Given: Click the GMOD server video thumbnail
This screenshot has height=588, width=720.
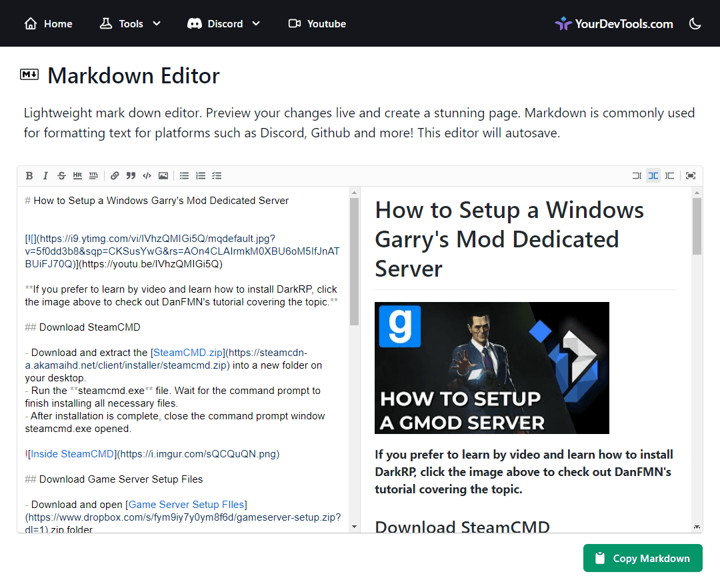Looking at the screenshot, I should (491, 367).
